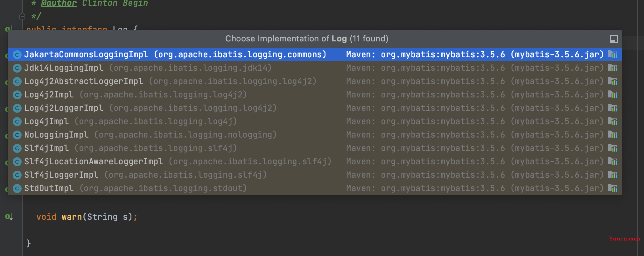Click class icon beside Log4j2LoggerImpl

click(x=17, y=108)
